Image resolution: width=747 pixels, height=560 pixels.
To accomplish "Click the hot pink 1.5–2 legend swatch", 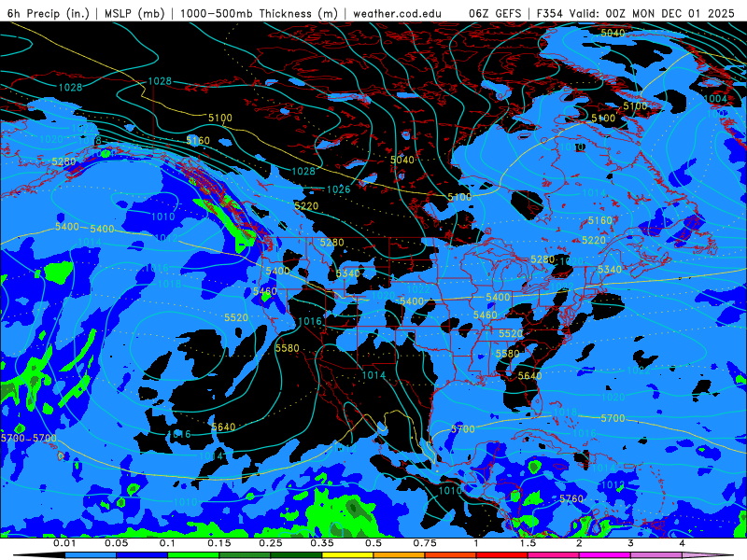I will [x=554, y=555].
